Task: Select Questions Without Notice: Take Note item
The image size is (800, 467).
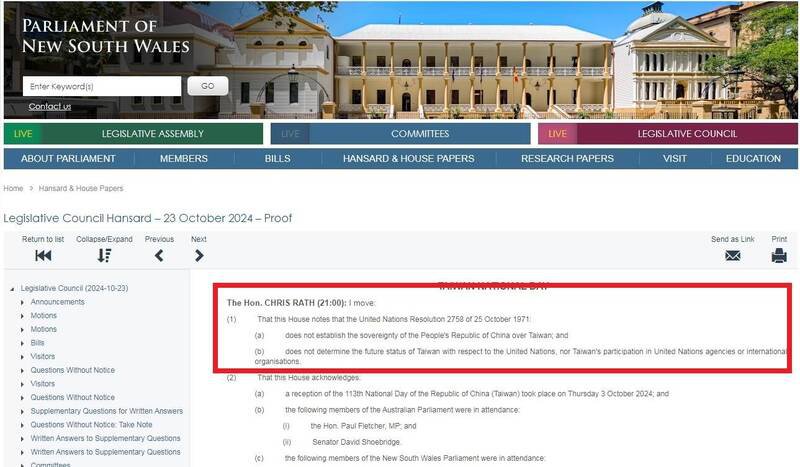Action: tap(91, 425)
